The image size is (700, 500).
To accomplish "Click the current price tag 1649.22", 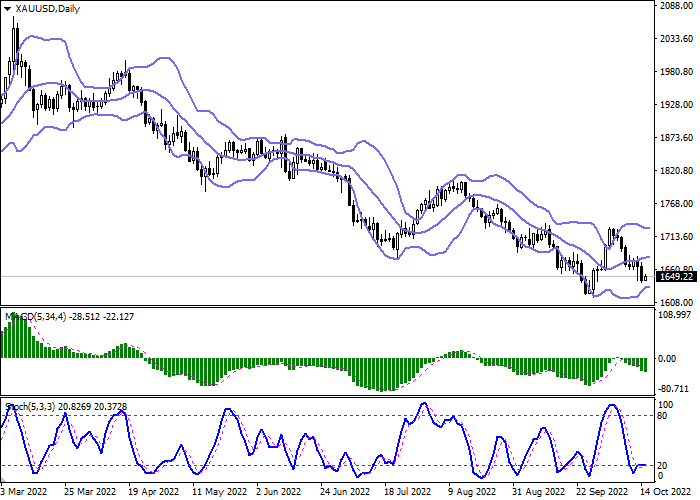I will [x=676, y=277].
